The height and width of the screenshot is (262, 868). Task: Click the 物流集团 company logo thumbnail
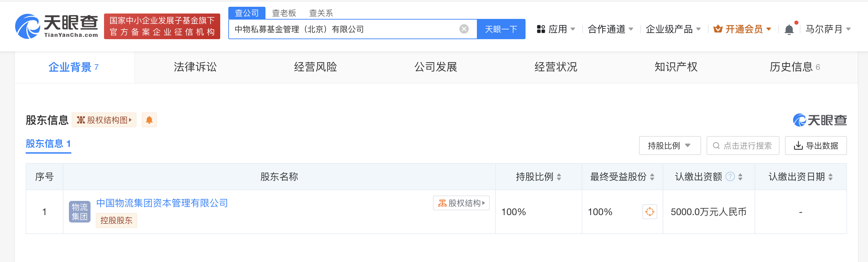point(79,212)
